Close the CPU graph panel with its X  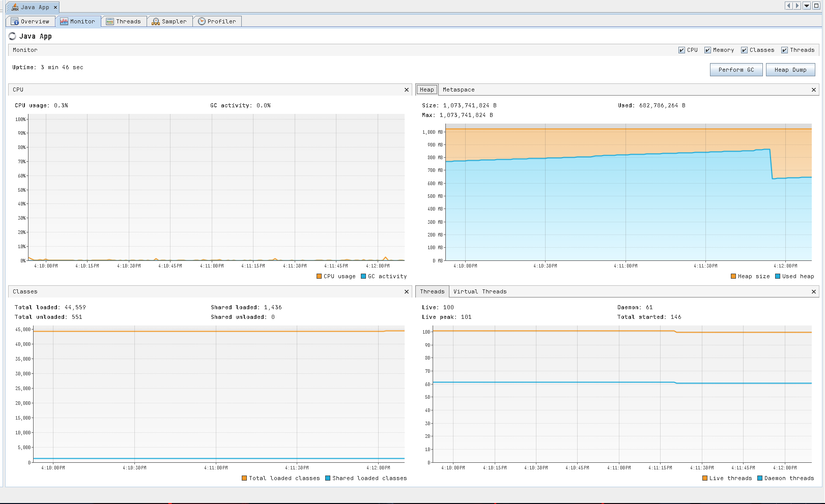(406, 90)
